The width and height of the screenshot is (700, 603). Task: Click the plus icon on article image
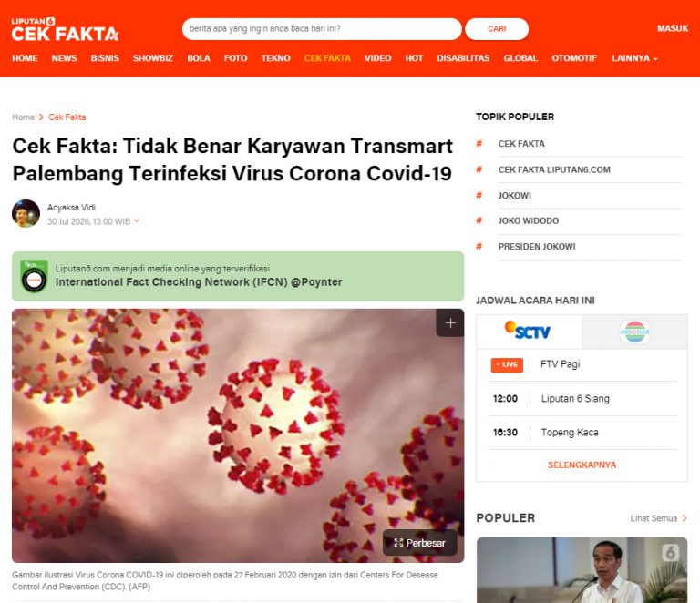(x=450, y=323)
